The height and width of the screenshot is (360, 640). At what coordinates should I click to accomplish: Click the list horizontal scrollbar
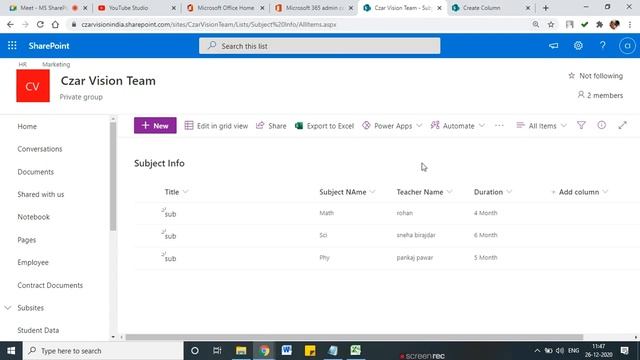[354, 337]
